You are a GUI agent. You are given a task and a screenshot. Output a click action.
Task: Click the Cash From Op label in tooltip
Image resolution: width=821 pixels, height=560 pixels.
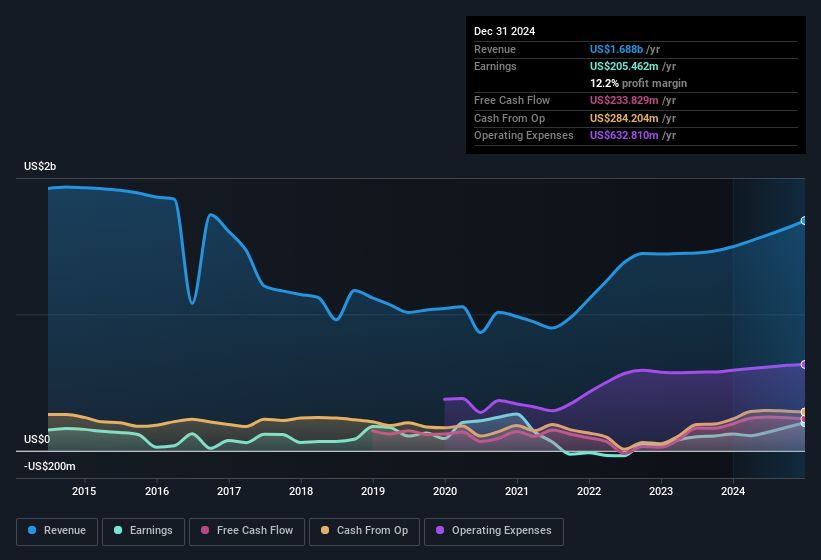click(509, 118)
